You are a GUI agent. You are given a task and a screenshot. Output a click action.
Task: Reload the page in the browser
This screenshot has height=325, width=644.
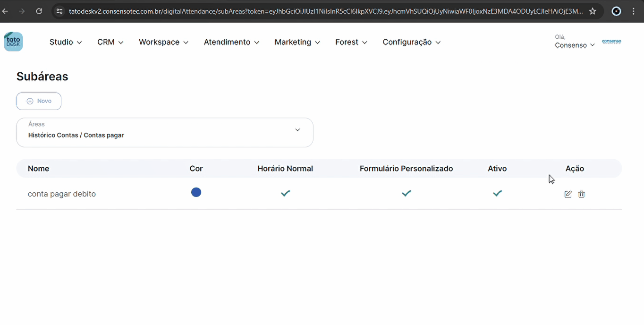pyautogui.click(x=39, y=11)
